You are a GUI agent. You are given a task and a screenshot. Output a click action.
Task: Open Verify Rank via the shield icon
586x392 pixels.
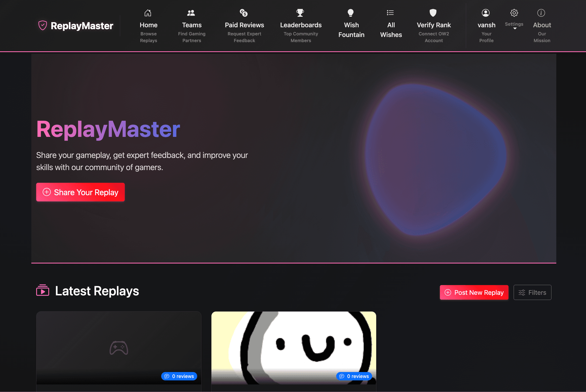[x=433, y=13]
